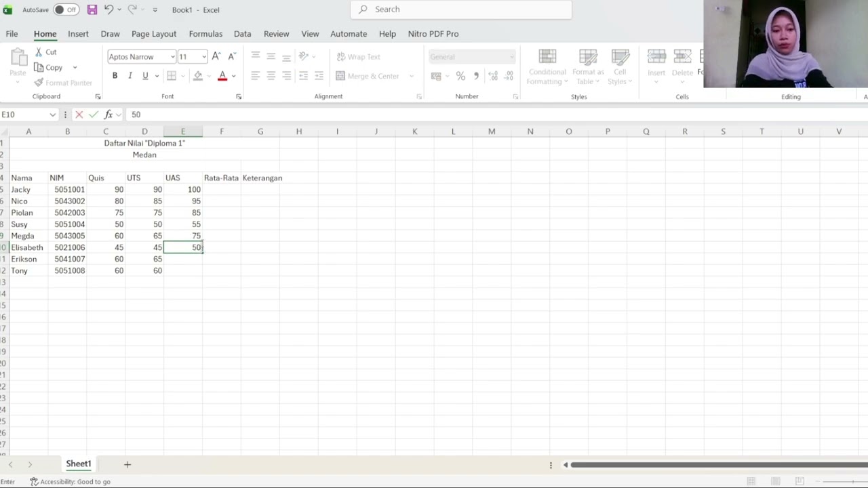Click Percent Style icon
This screenshot has width=868, height=488.
460,76
